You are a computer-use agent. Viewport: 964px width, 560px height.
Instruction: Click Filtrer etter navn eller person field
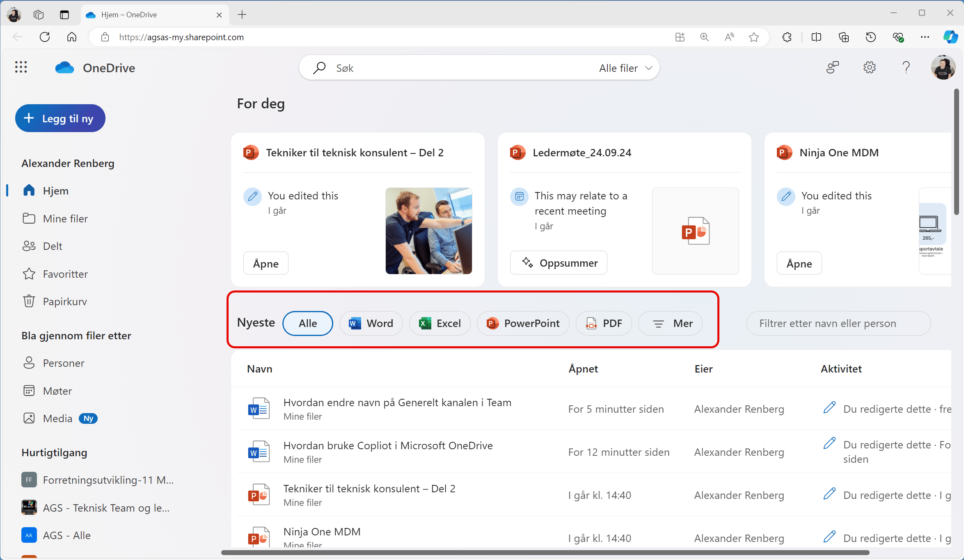(x=838, y=323)
